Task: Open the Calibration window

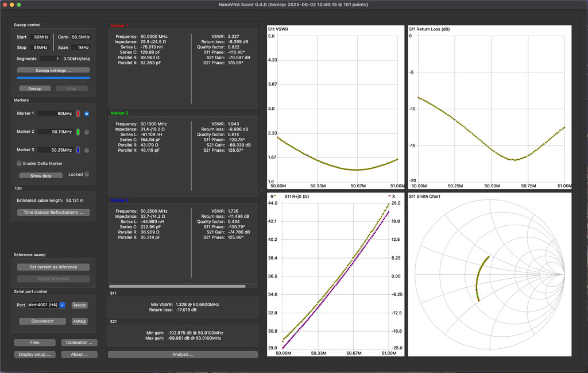Action: pos(79,343)
